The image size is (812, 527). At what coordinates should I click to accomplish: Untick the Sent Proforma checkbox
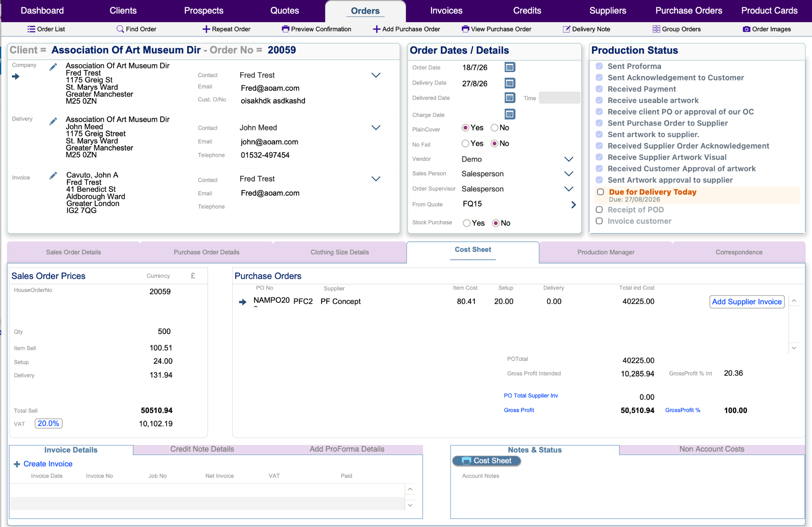[x=599, y=66]
